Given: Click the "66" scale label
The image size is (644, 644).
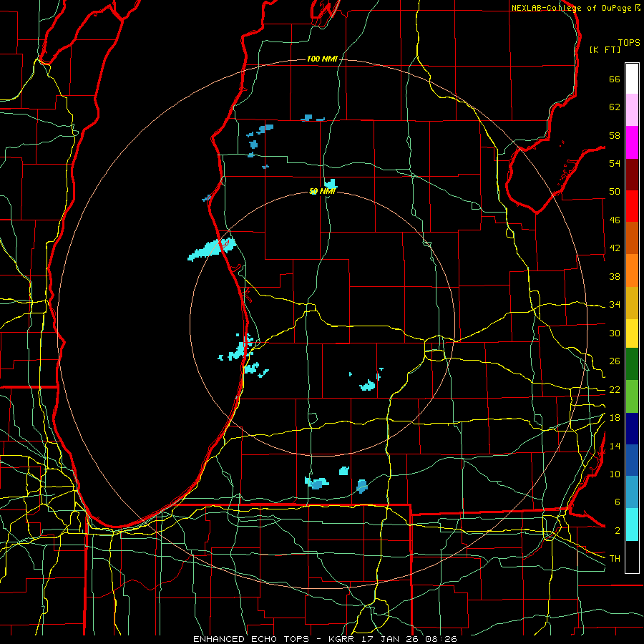Looking at the screenshot, I should pos(615,79).
